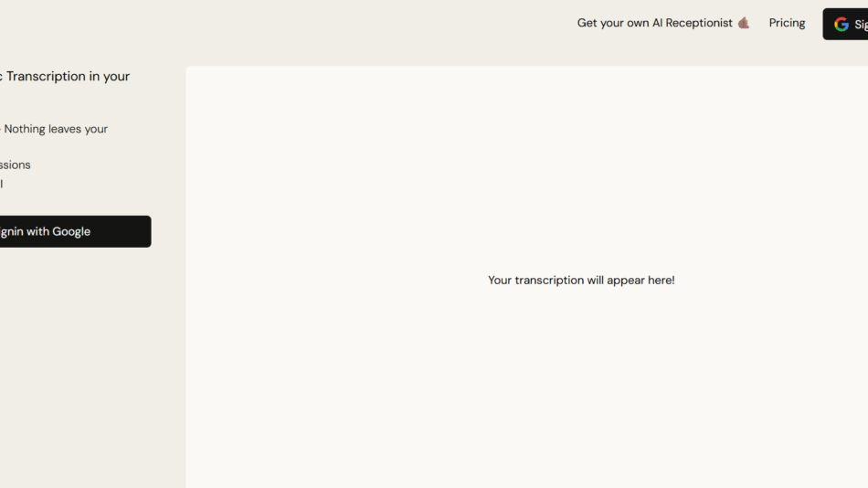The height and width of the screenshot is (488, 868).
Task: Click the 'Your transcription will appear here!' placeholder
Action: 581,281
